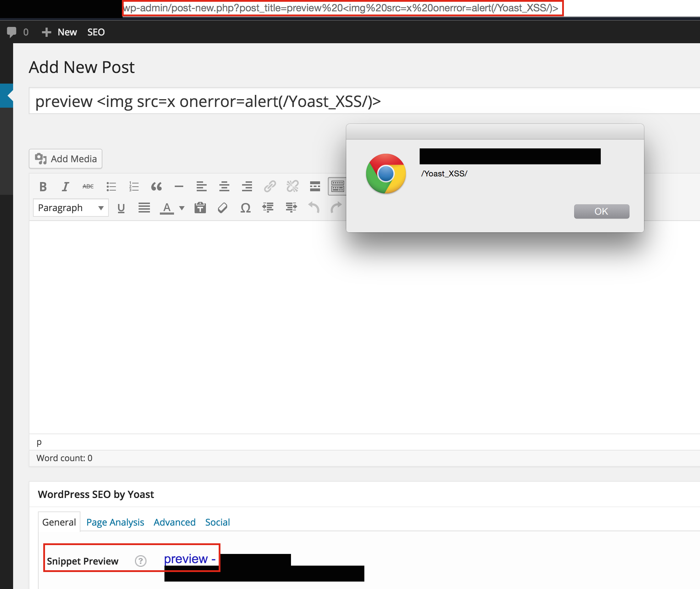This screenshot has height=589, width=700.
Task: Apply bold formatting in the editor
Action: click(43, 187)
